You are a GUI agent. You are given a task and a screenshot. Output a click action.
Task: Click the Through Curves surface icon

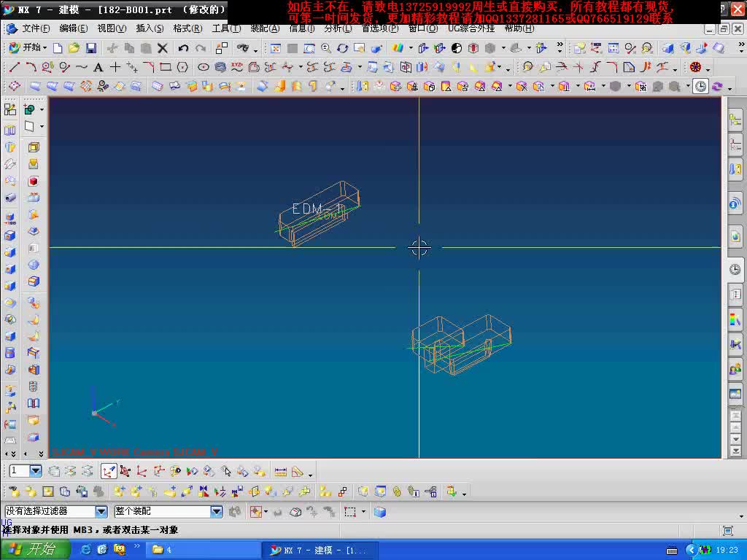click(52, 86)
